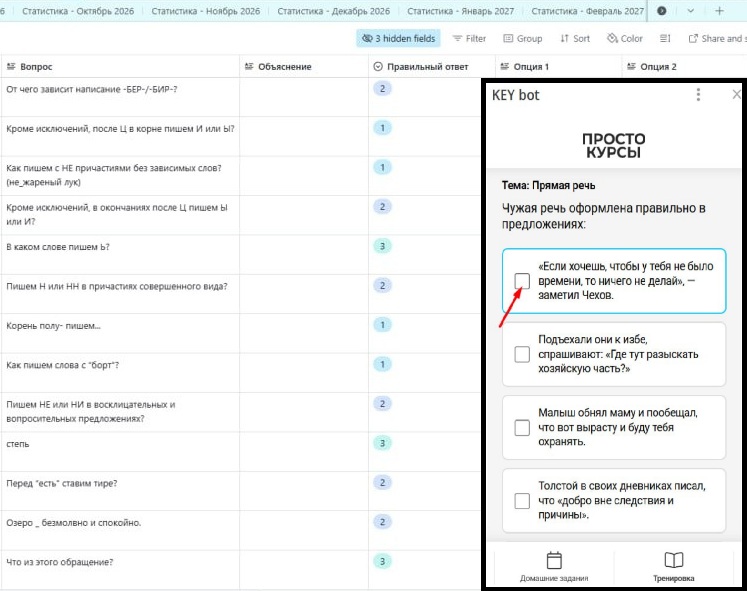The image size is (747, 591).
Task: Open the Filter options
Action: (x=469, y=39)
